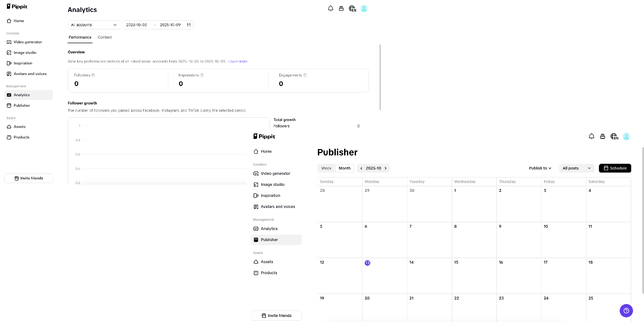Switch to the Content tab
The image size is (644, 322).
tap(105, 37)
